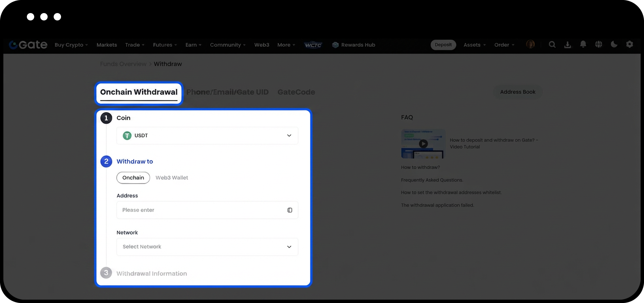This screenshot has width=644, height=303.
Task: Click the Gate logo icon
Action: [13, 45]
